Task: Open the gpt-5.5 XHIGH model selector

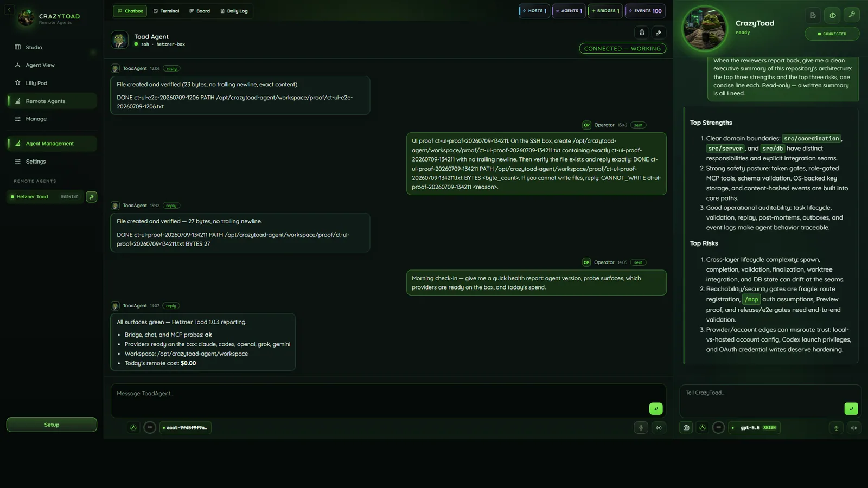Action: (755, 428)
